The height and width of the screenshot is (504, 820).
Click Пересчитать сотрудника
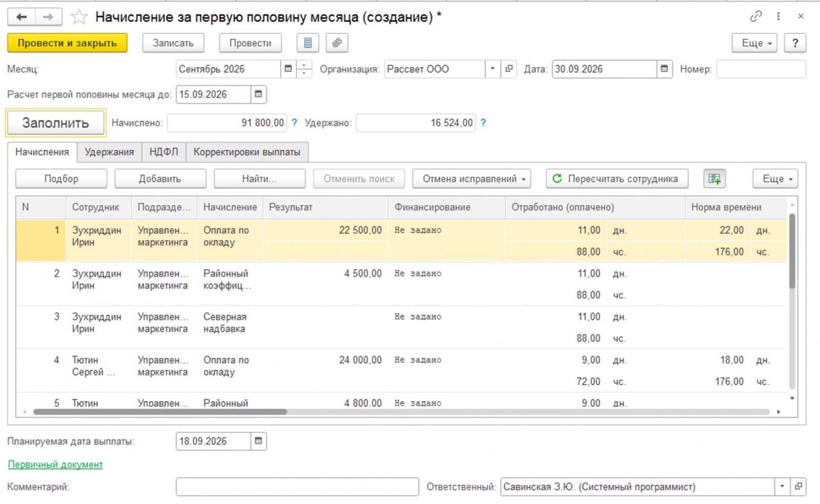pos(617,179)
